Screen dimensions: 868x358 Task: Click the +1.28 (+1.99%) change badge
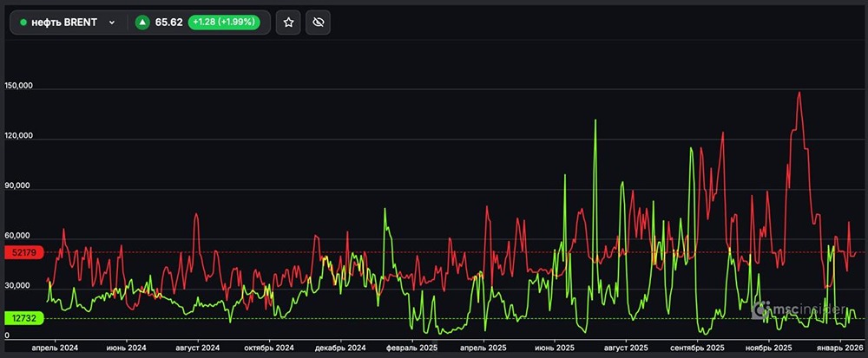point(224,23)
